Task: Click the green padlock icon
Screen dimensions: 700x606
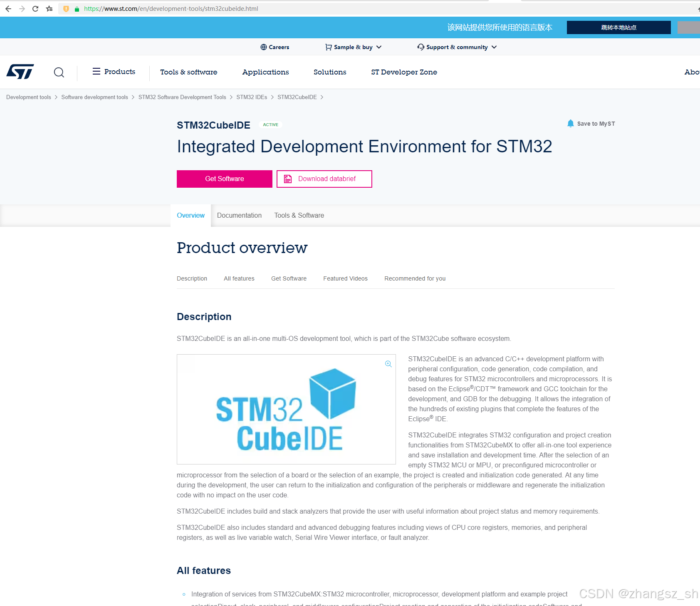Action: (77, 9)
